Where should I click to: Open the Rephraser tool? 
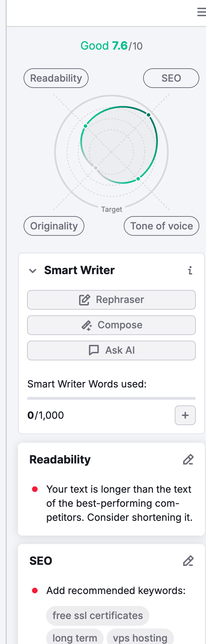(x=111, y=299)
